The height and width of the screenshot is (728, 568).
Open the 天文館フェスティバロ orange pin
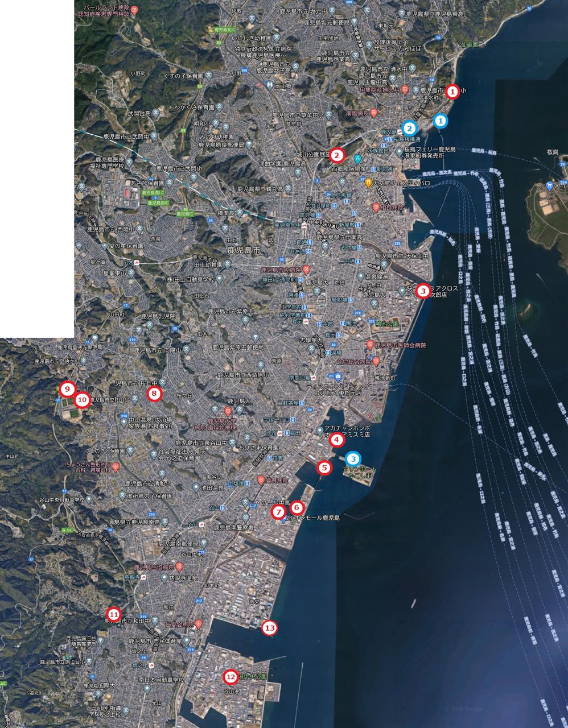369,183
